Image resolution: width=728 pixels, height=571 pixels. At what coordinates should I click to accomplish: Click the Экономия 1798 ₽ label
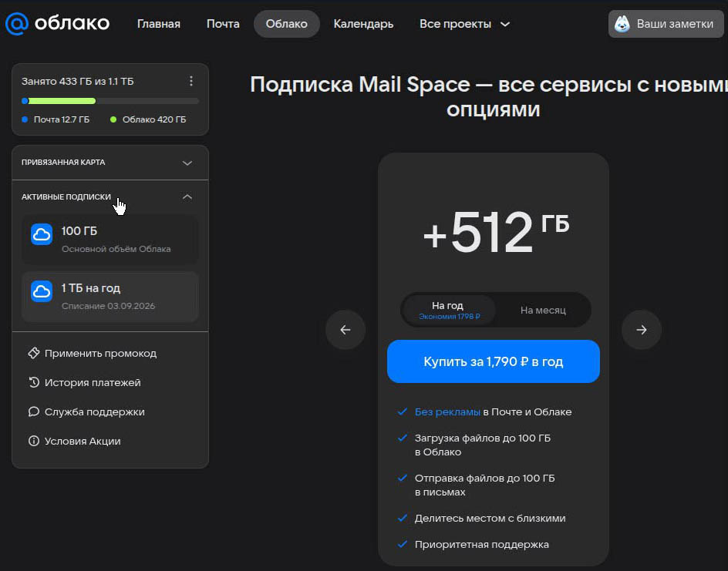coord(449,317)
